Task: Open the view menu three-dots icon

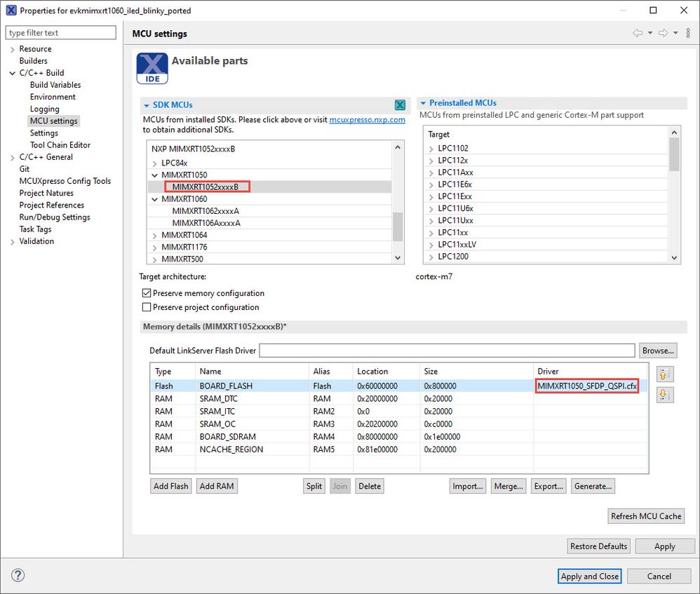Action: pyautogui.click(x=688, y=32)
